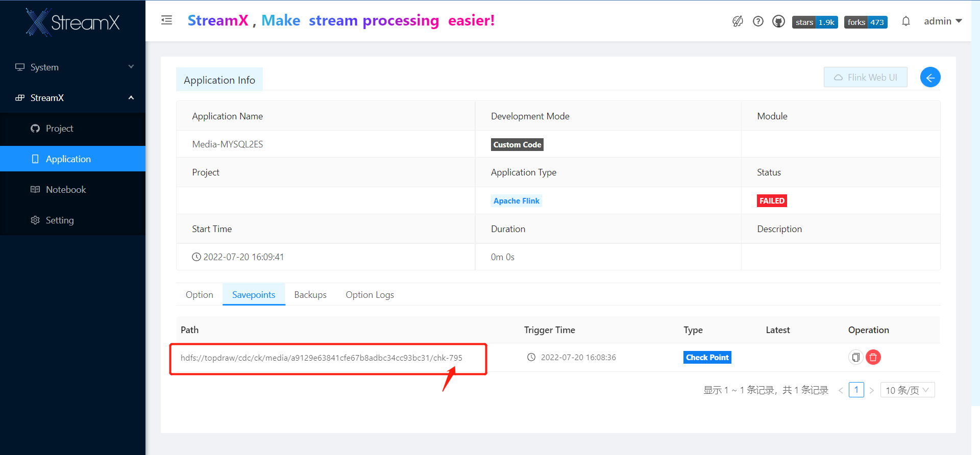Copy the savepoint path with the copy icon
Viewport: 980px width, 455px height.
pos(855,357)
